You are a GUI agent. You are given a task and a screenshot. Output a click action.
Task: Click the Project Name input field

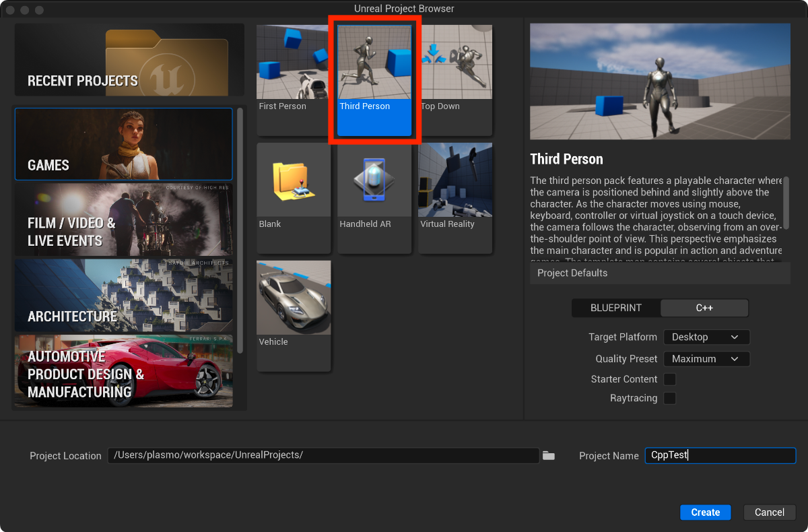(720, 455)
